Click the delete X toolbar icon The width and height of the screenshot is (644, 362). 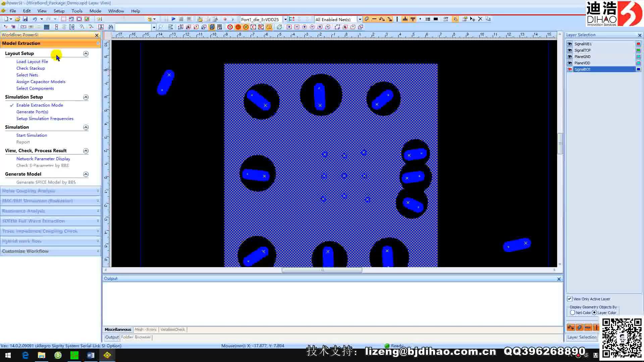(x=480, y=19)
